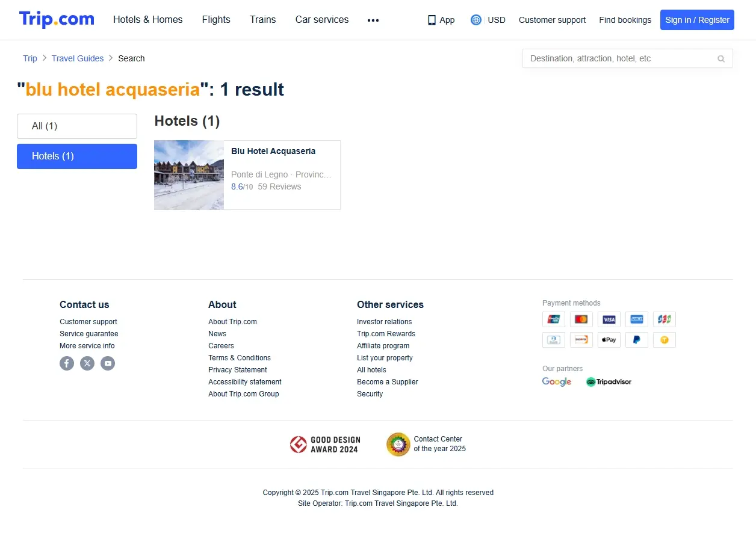Image resolution: width=756 pixels, height=554 pixels.
Task: Click the Contact Center of the year badge
Action: pos(426,445)
